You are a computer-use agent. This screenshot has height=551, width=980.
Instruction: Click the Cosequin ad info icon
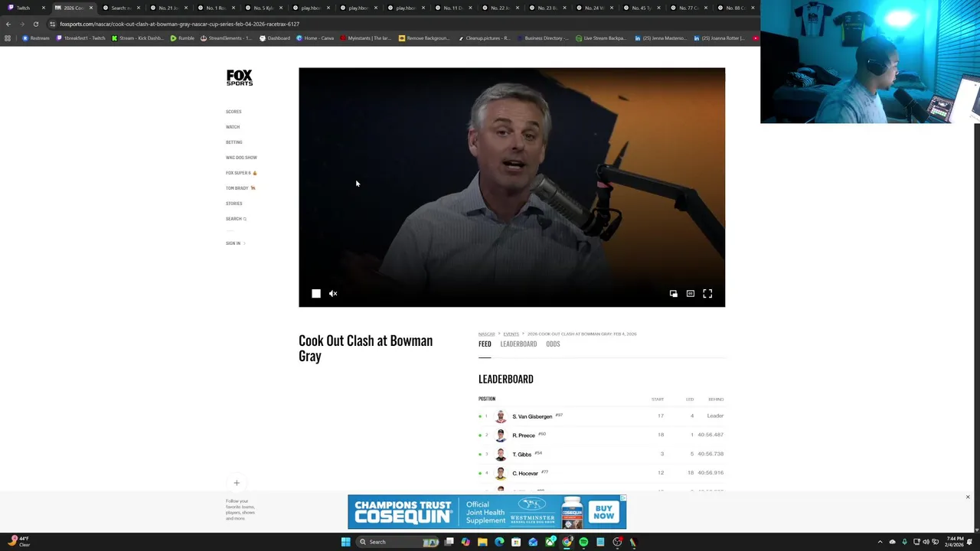pyautogui.click(x=623, y=498)
